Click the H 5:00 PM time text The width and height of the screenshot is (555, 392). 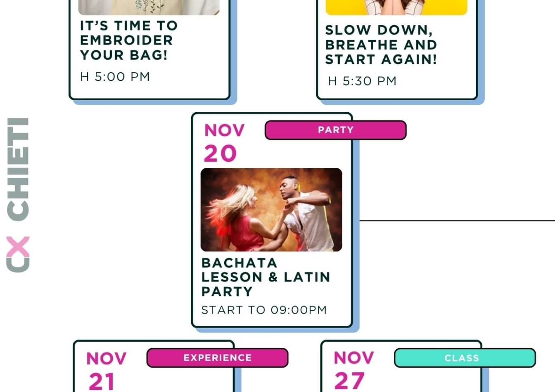(x=115, y=77)
